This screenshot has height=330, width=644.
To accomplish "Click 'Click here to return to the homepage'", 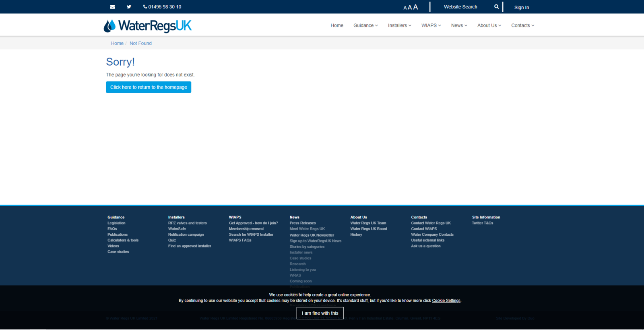I will coord(149,87).
